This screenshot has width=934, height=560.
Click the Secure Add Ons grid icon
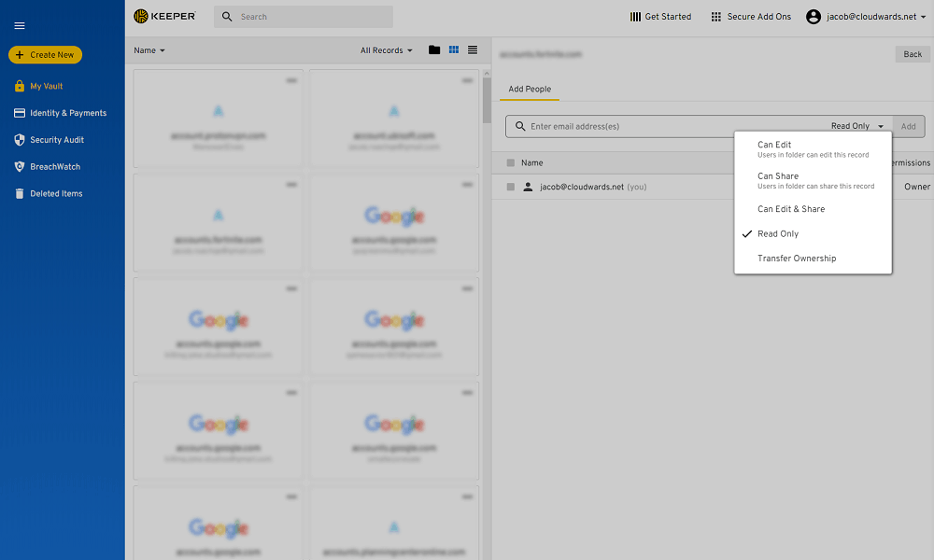(716, 17)
